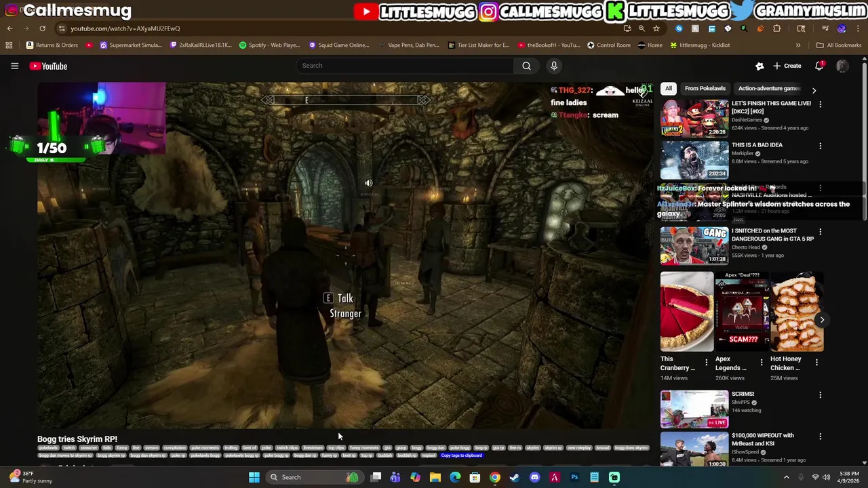Image resolution: width=868 pixels, height=488 pixels.
Task: Open the Windows Start menu
Action: pos(254,477)
